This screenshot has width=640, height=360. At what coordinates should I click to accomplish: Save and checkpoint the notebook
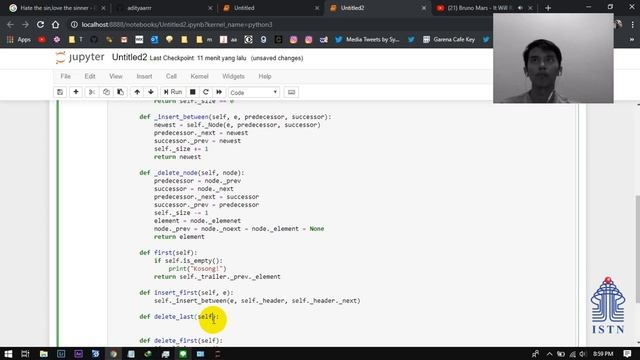click(60, 92)
